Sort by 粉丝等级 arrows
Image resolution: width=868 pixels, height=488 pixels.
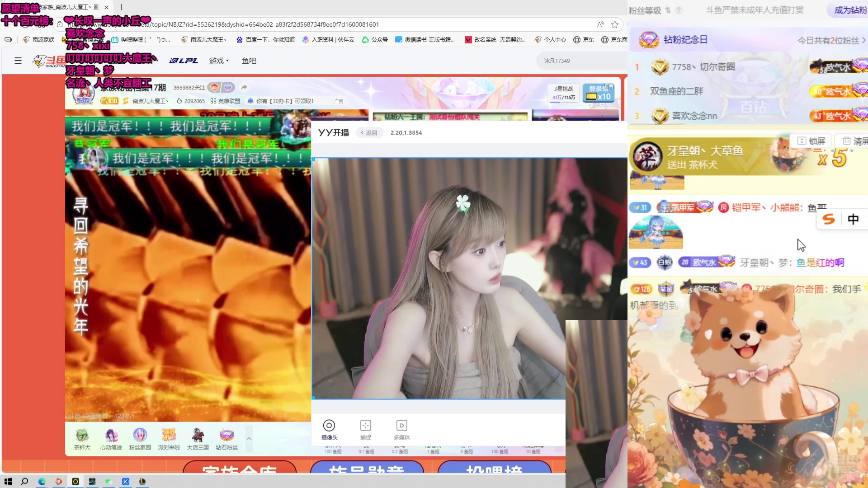pyautogui.click(x=668, y=10)
